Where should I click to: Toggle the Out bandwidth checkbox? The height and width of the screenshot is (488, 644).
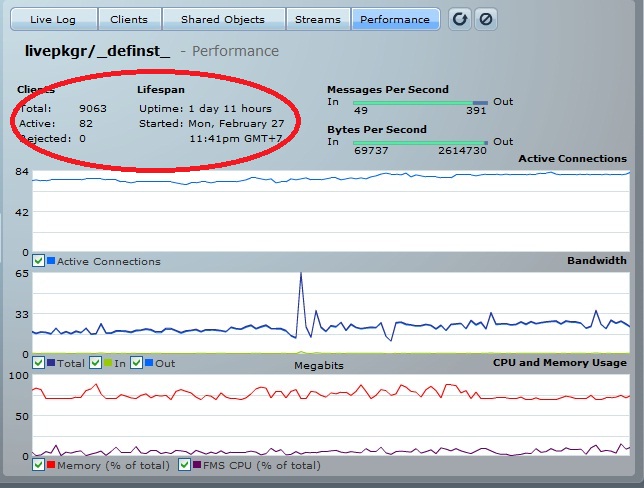(137, 363)
